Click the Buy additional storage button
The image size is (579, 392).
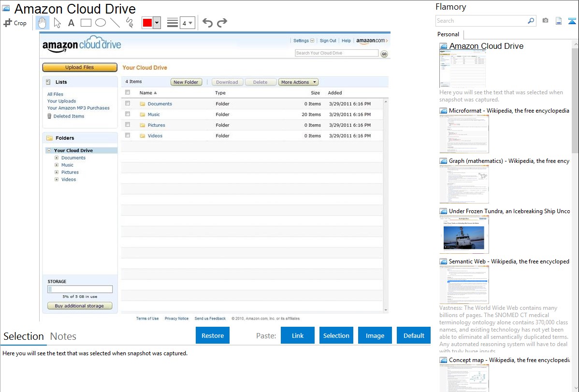pyautogui.click(x=80, y=306)
